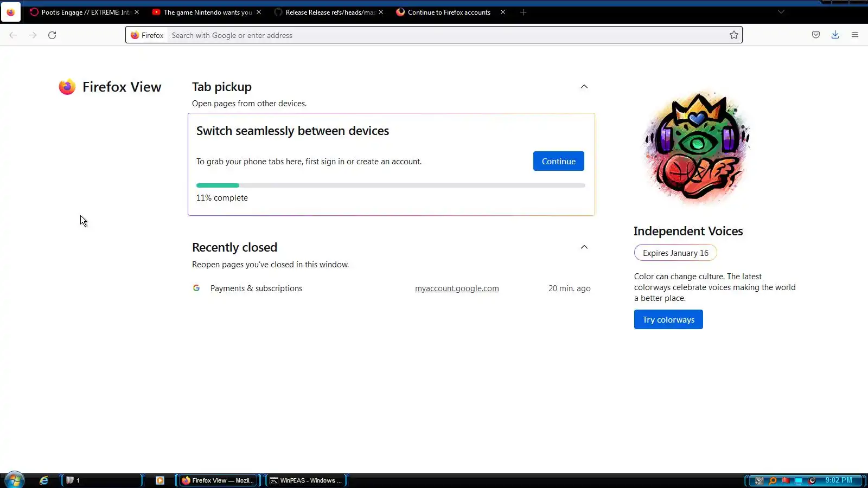This screenshot has height=488, width=868.
Task: Go back to previous page
Action: [13, 35]
